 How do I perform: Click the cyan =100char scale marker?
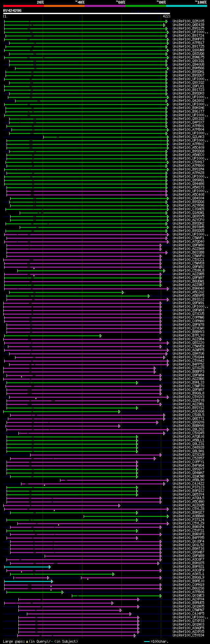pyautogui.click(x=147, y=641)
